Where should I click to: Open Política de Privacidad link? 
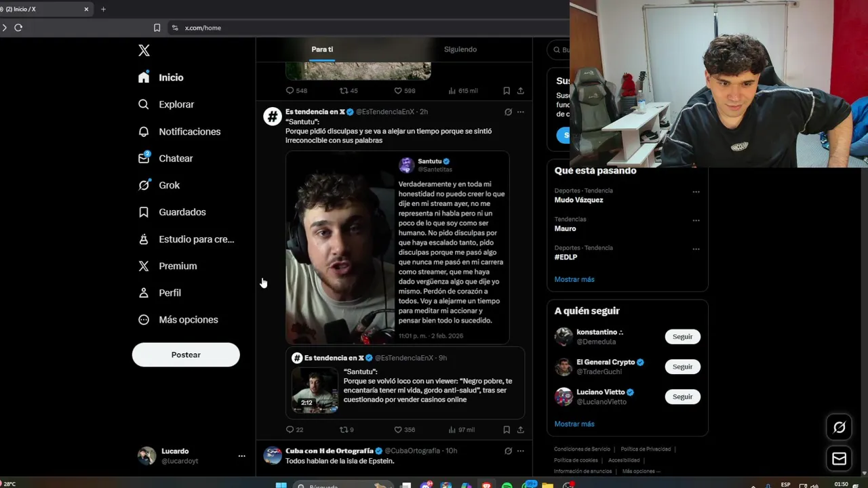pos(646,449)
